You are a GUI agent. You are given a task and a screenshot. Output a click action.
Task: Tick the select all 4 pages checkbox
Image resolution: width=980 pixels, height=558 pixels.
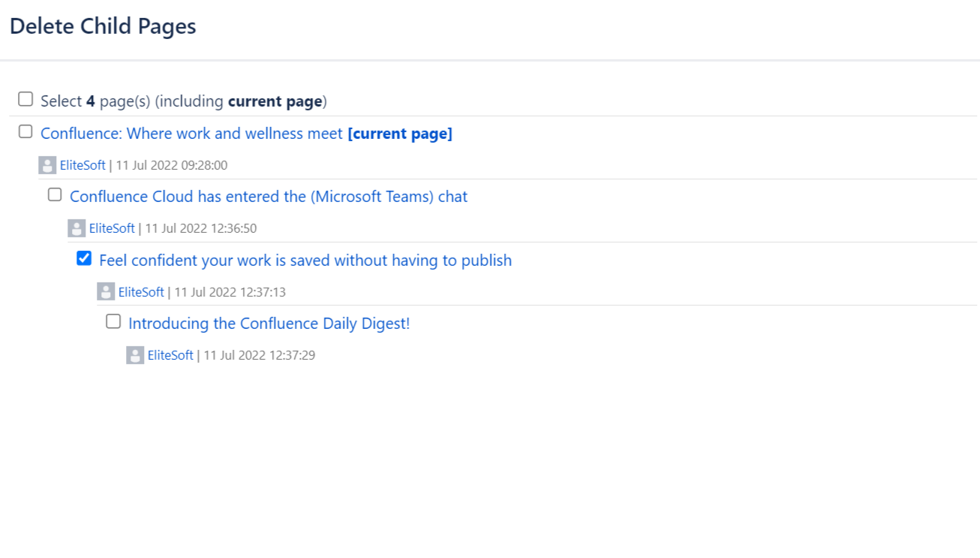(26, 99)
